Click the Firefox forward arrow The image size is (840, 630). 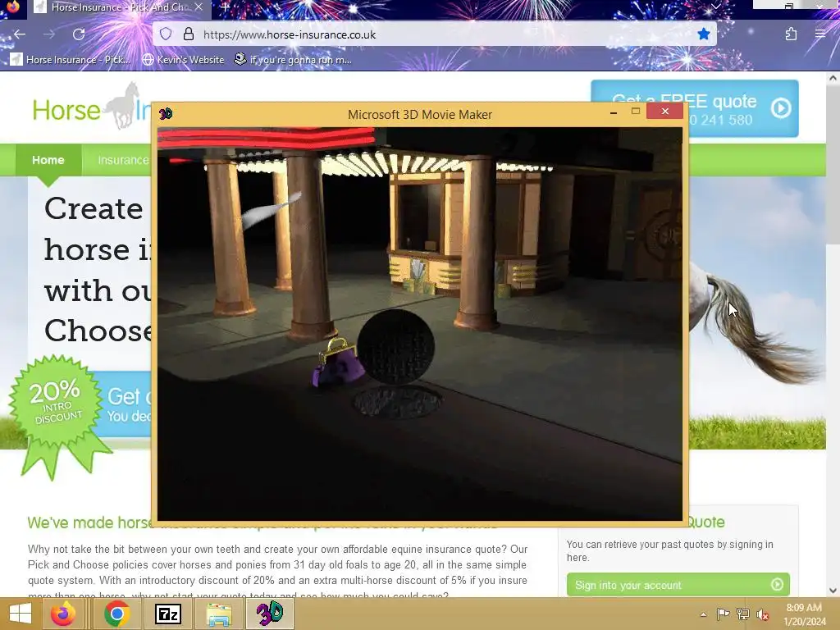click(x=48, y=34)
